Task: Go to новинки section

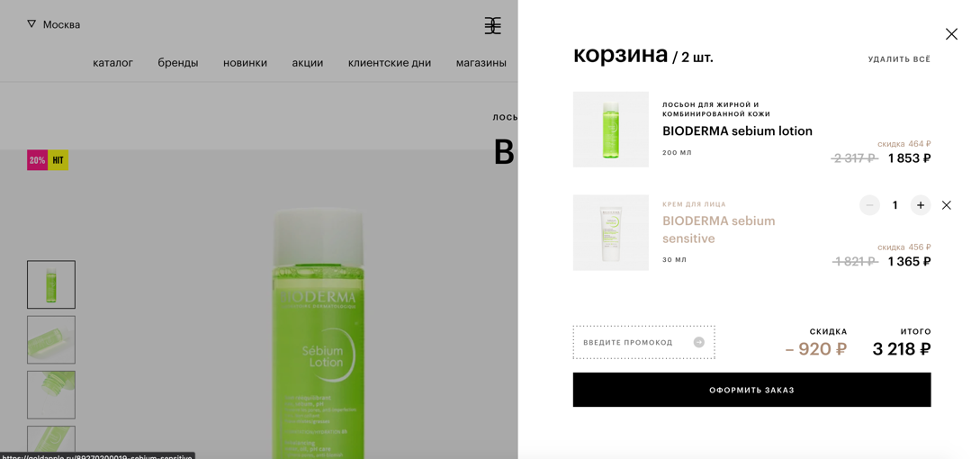Action: pos(245,62)
